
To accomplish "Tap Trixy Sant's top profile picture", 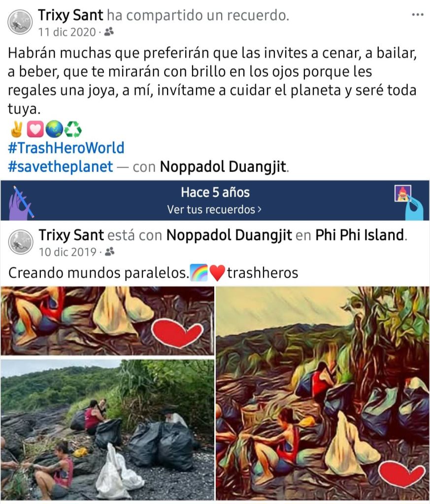I will [20, 22].
